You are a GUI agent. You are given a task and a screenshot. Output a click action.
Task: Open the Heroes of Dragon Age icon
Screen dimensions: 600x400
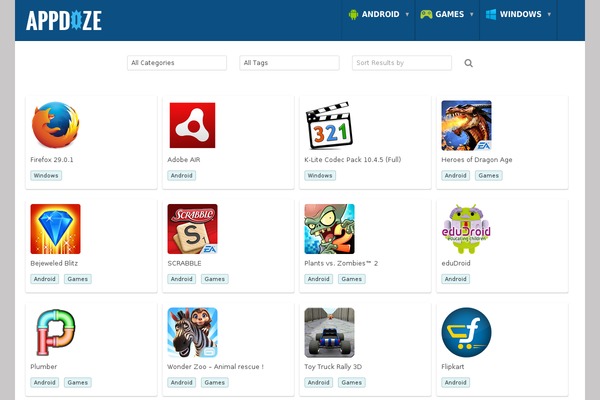pos(466,125)
